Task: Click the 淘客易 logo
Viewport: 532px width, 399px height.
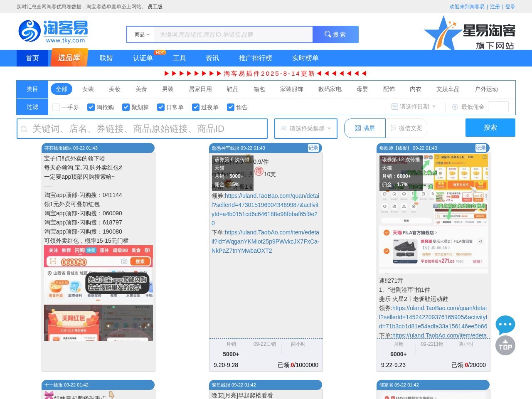Action: tap(53, 32)
